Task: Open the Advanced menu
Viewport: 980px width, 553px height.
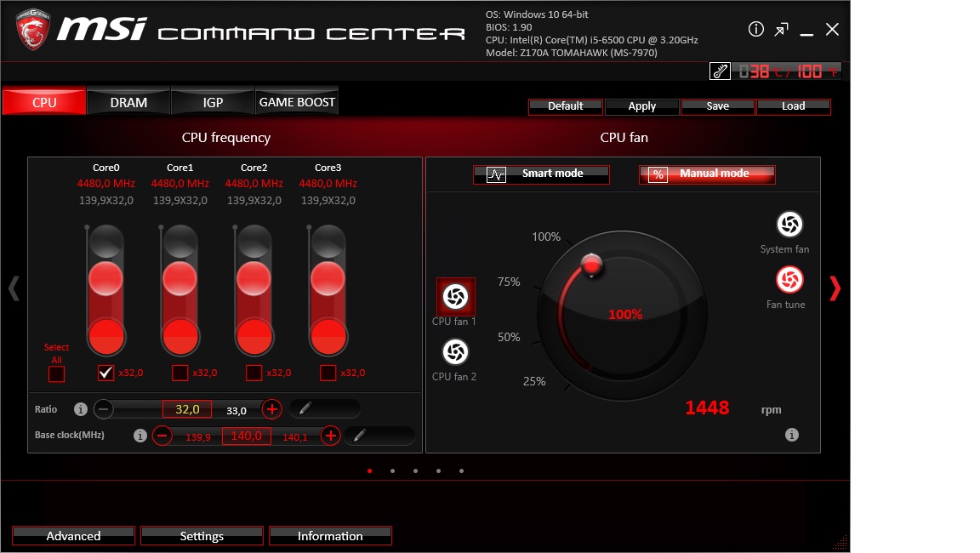Action: point(73,536)
